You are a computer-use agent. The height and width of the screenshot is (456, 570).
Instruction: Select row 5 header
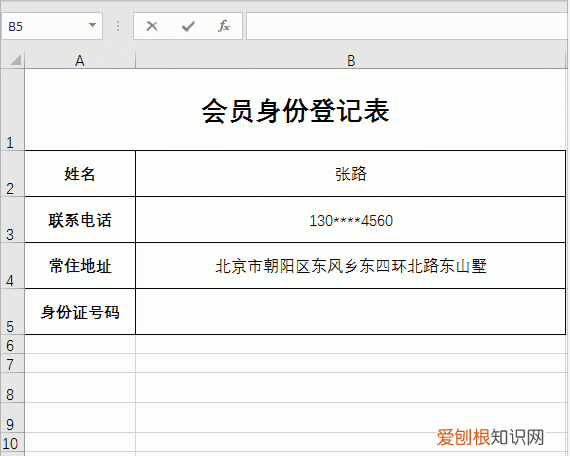(x=12, y=312)
